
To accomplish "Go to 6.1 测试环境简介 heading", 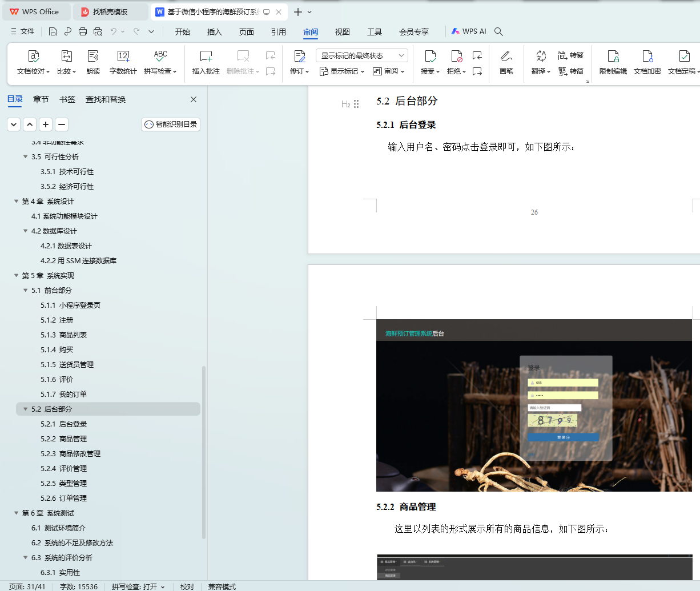I will click(58, 528).
